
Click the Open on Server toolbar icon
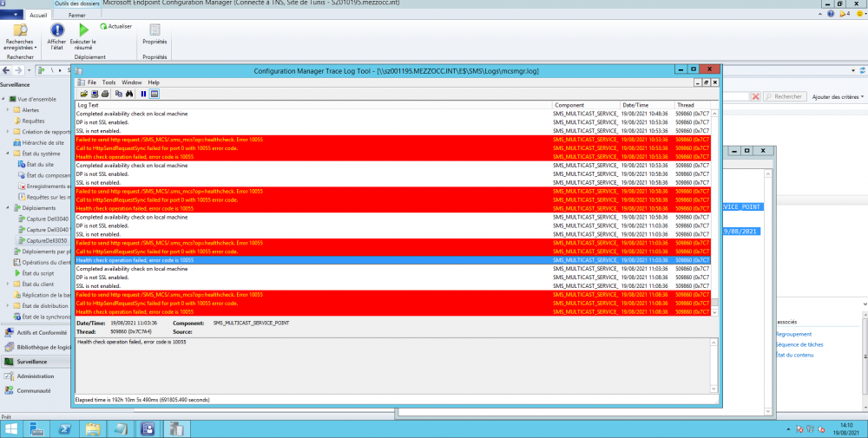tap(95, 94)
